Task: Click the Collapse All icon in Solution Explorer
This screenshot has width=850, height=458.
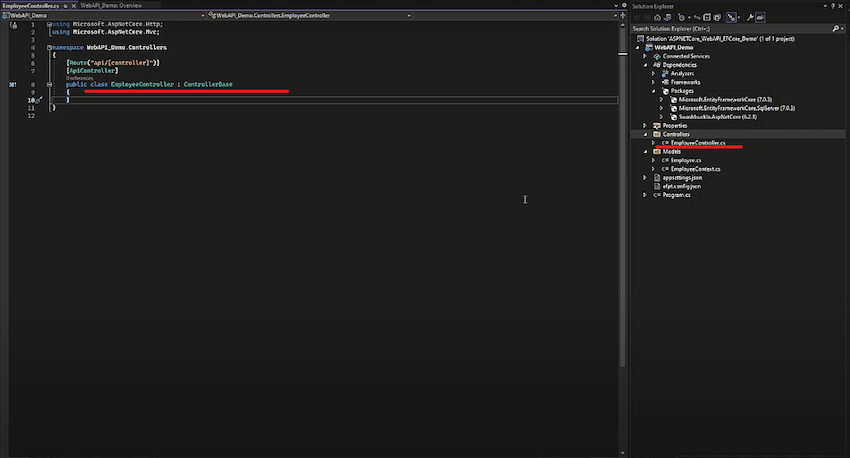Action: pyautogui.click(x=707, y=17)
